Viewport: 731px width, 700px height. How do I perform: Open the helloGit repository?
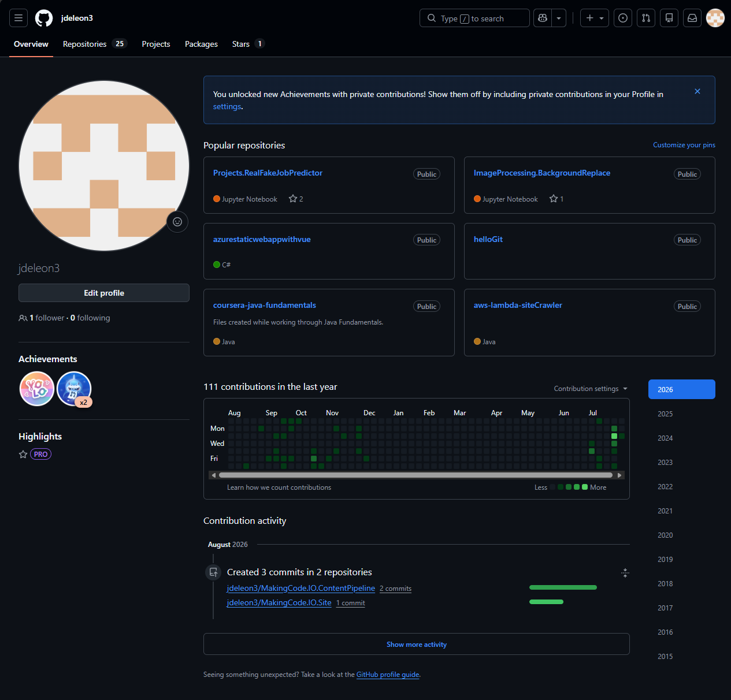pos(488,239)
